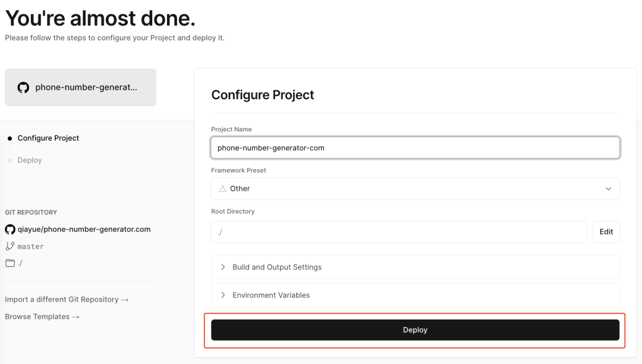Screen dimensions: 642x364
Task: Open the Browse Templates link
Action: pyautogui.click(x=42, y=317)
